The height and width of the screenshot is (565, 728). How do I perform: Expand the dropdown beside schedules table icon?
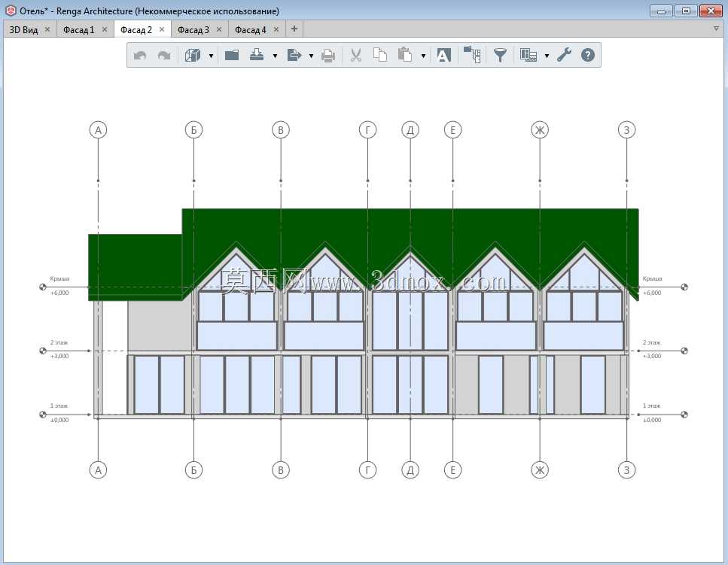[547, 56]
